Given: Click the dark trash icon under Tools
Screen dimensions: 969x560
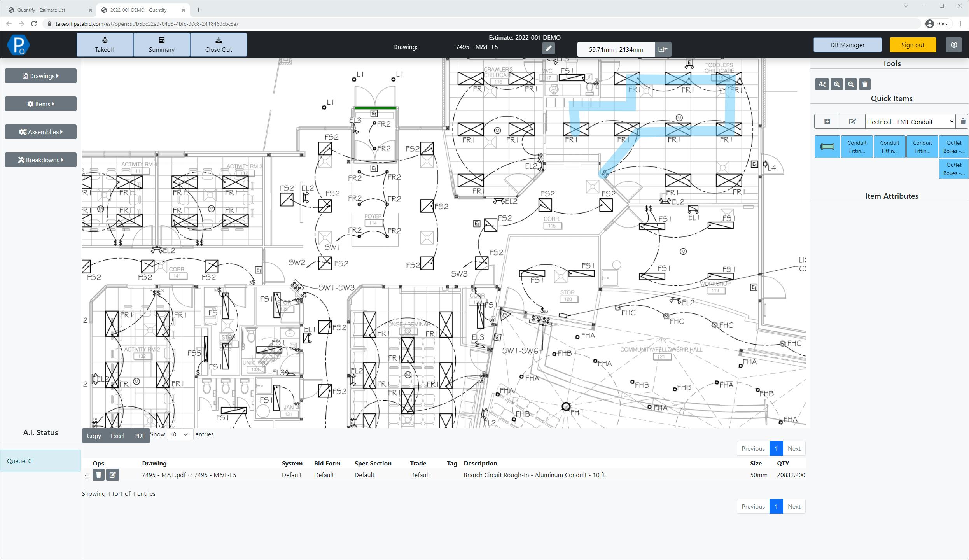Looking at the screenshot, I should [x=865, y=84].
